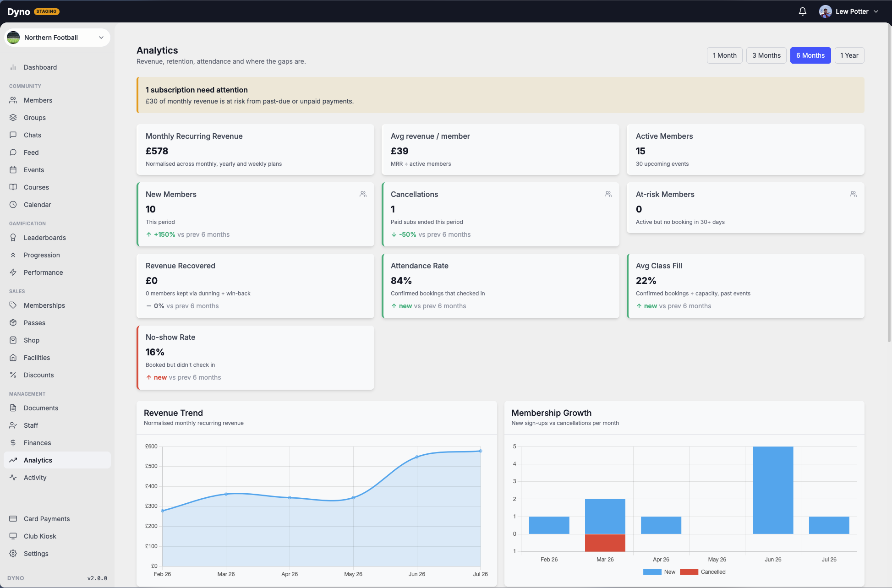The image size is (892, 588).
Task: Select the 6 Months range
Action: click(810, 55)
